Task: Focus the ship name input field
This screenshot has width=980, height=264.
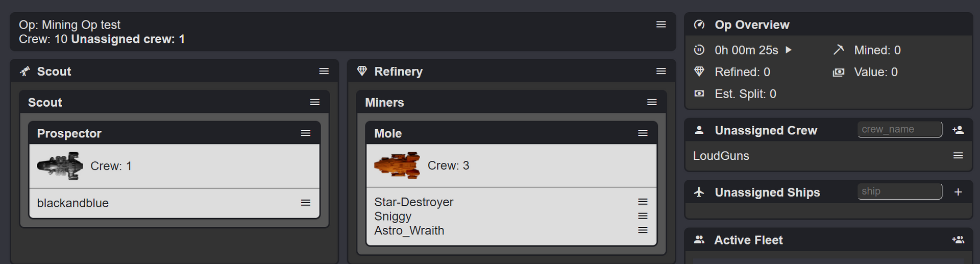Action: pyautogui.click(x=899, y=191)
